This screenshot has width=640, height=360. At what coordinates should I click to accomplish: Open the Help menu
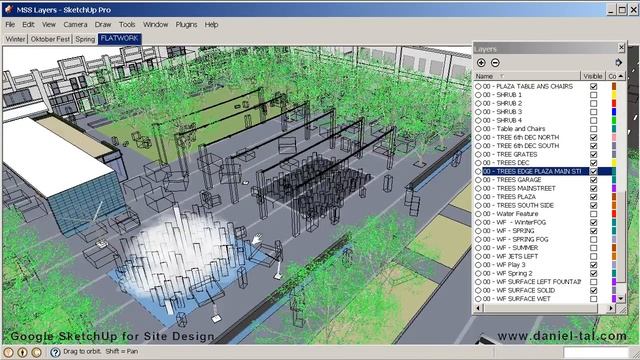(211, 24)
